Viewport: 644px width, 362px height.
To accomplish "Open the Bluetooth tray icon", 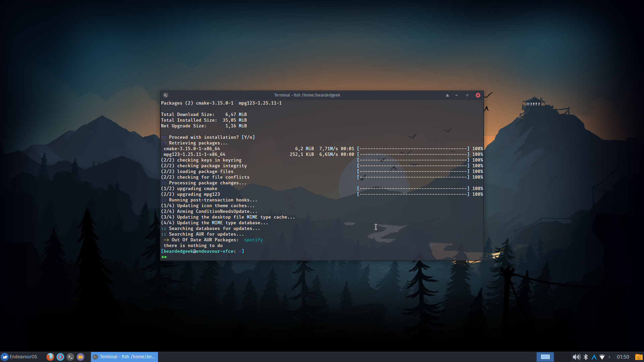I will 586,357.
